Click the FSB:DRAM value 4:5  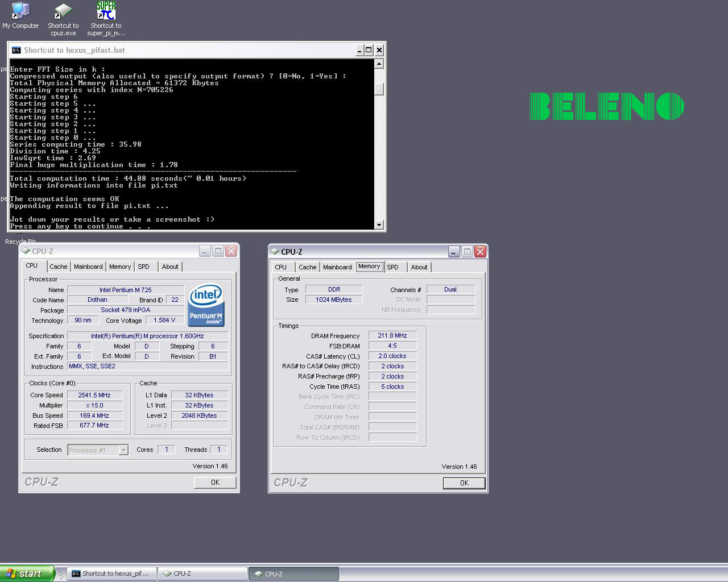tap(392, 346)
